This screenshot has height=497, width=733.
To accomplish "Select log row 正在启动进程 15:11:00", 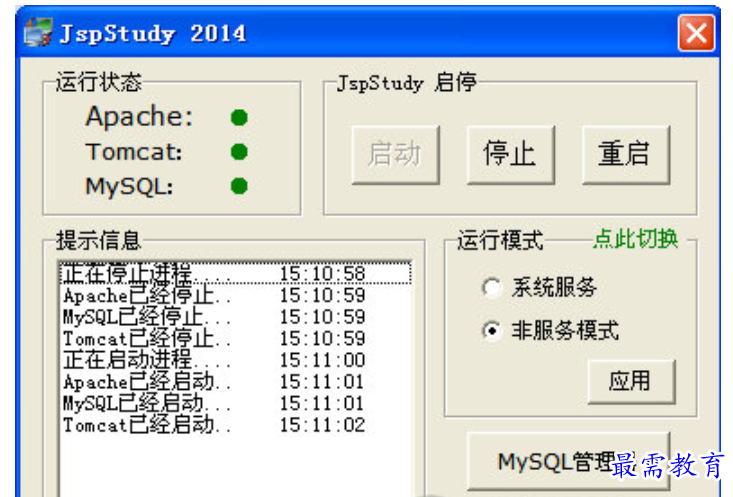I will point(236,360).
